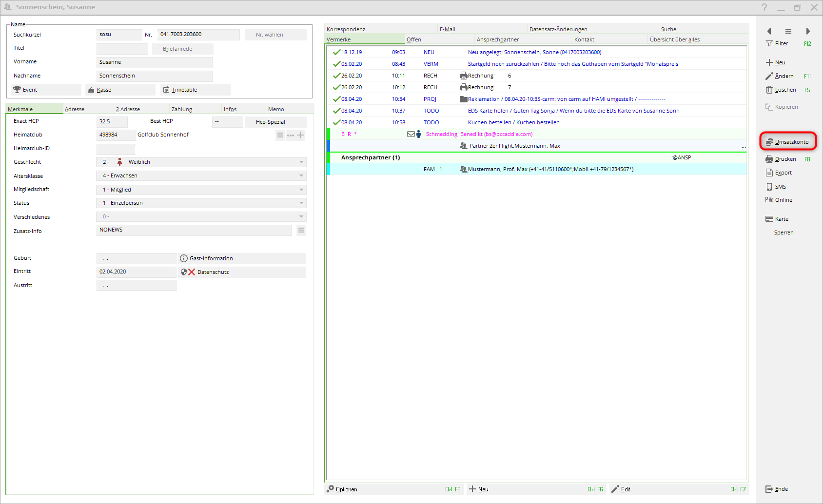This screenshot has width=823, height=504.
Task: Add home club with plus icon
Action: pos(300,135)
